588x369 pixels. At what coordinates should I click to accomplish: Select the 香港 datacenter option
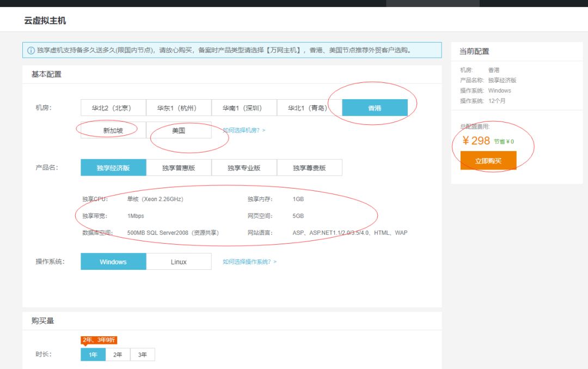coord(375,108)
